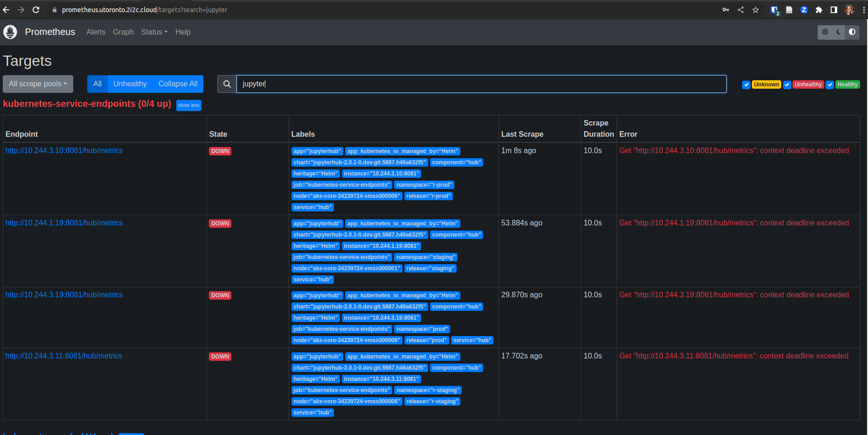
Task: Click the search magnifier icon
Action: coord(227,84)
